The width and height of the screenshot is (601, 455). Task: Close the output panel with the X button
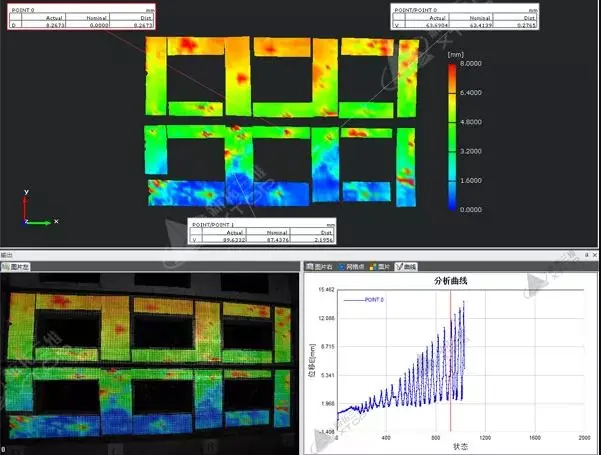click(x=595, y=255)
